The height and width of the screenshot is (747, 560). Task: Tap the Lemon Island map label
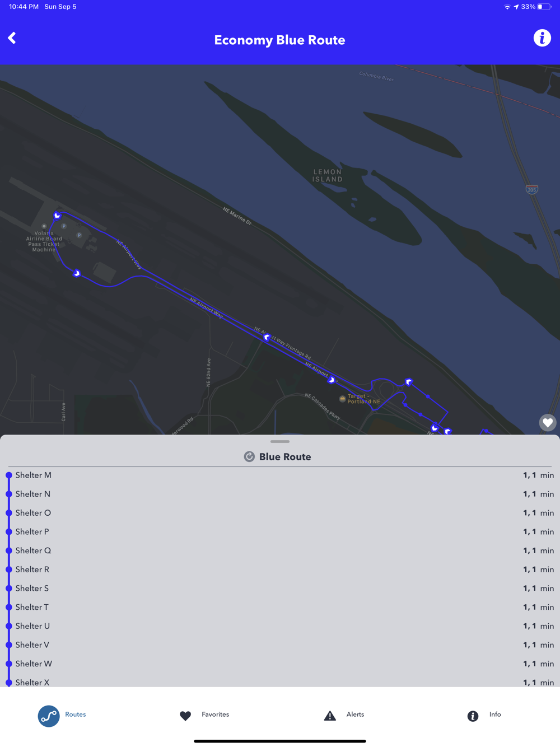tap(327, 176)
